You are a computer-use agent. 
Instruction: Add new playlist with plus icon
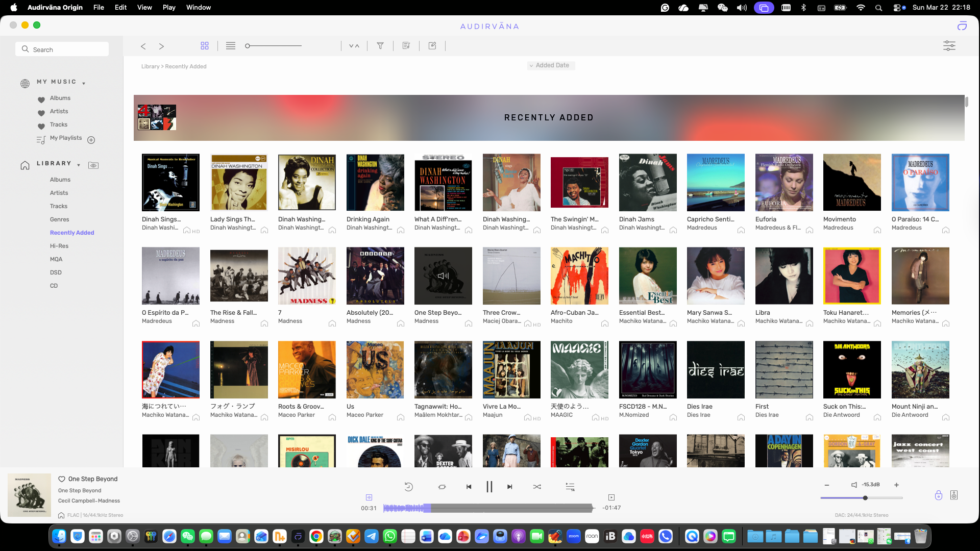[x=91, y=140]
